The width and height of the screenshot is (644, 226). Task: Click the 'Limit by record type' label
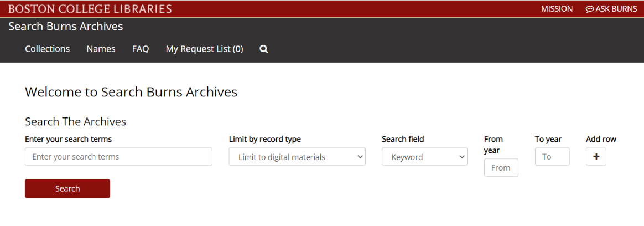point(265,139)
